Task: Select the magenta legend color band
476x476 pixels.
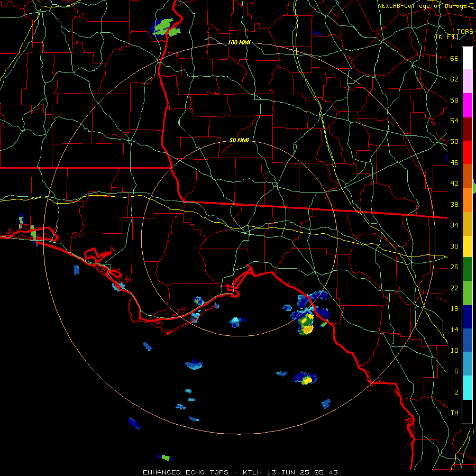Action: [467, 105]
